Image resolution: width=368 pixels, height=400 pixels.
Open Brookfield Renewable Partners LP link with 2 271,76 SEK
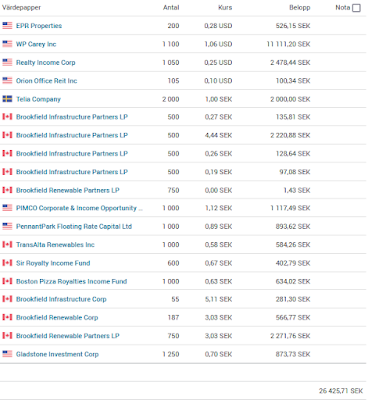68,336
